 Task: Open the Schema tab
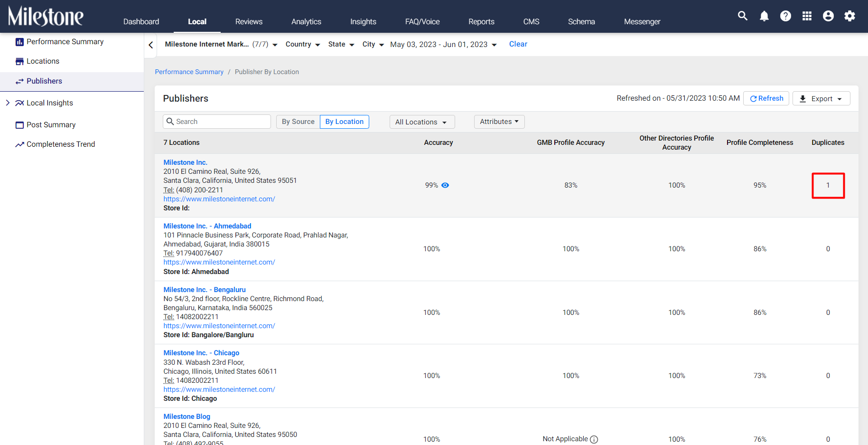(581, 22)
